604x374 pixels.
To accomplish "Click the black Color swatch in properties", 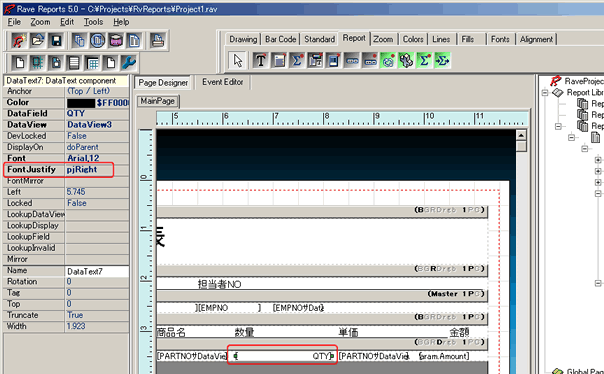I will pyautogui.click(x=81, y=103).
